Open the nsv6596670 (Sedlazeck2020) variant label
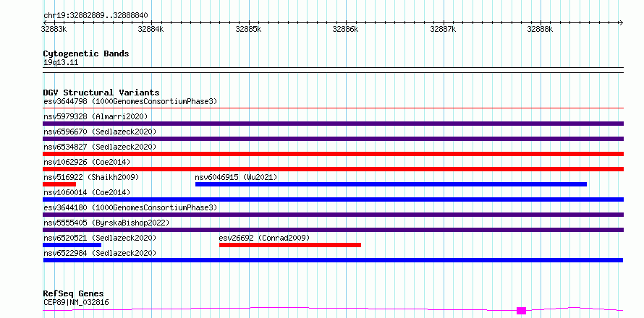 100,132
